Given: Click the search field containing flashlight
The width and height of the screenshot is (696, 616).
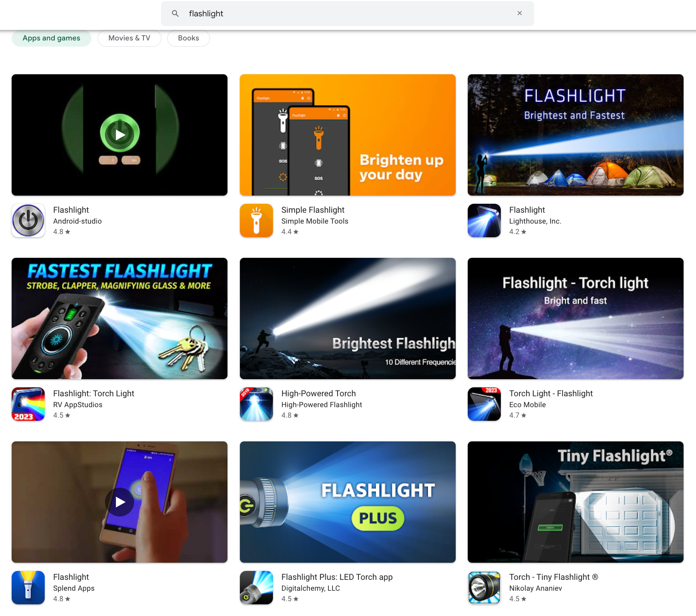Looking at the screenshot, I should click(x=347, y=14).
